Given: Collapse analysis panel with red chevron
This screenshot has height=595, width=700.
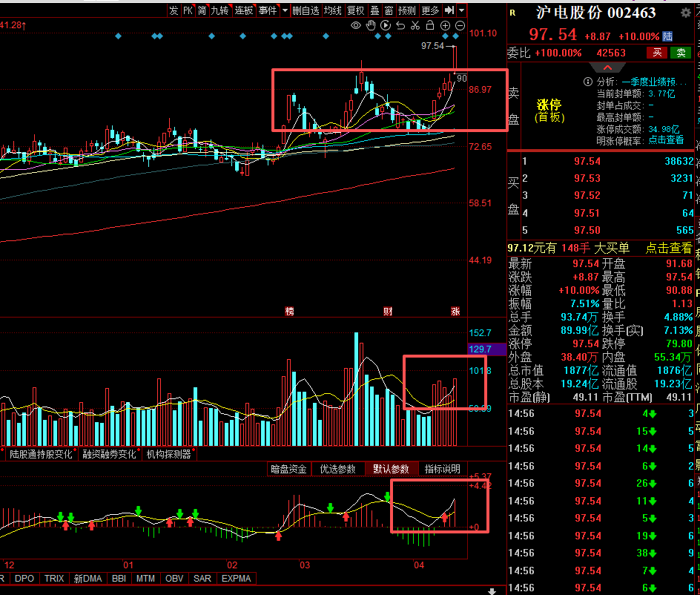Looking at the screenshot, I should [607, 68].
